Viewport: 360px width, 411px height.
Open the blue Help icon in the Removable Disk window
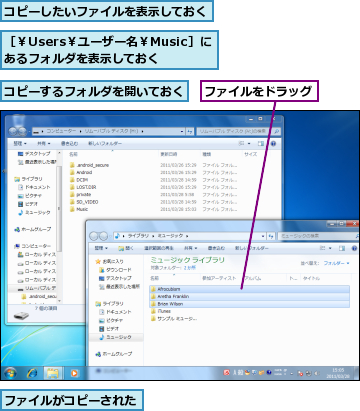click(273, 144)
